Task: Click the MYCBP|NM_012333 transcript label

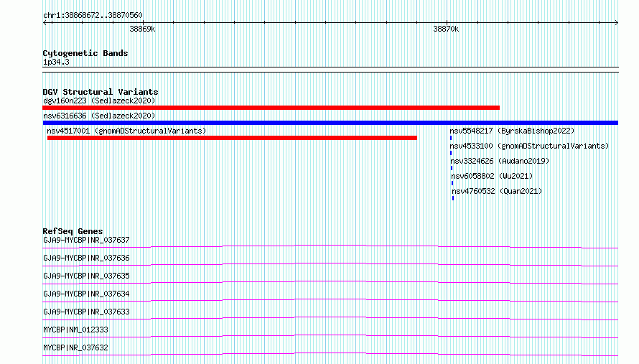Action: (x=75, y=330)
